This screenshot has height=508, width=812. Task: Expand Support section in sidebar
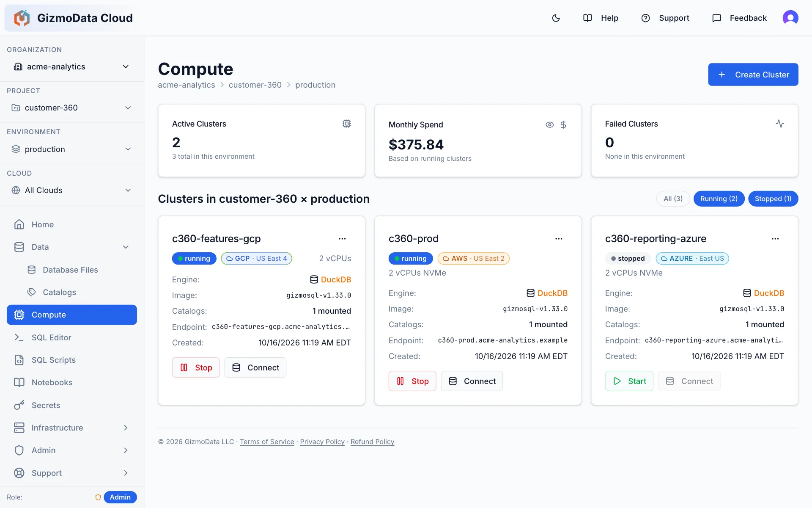[71, 473]
